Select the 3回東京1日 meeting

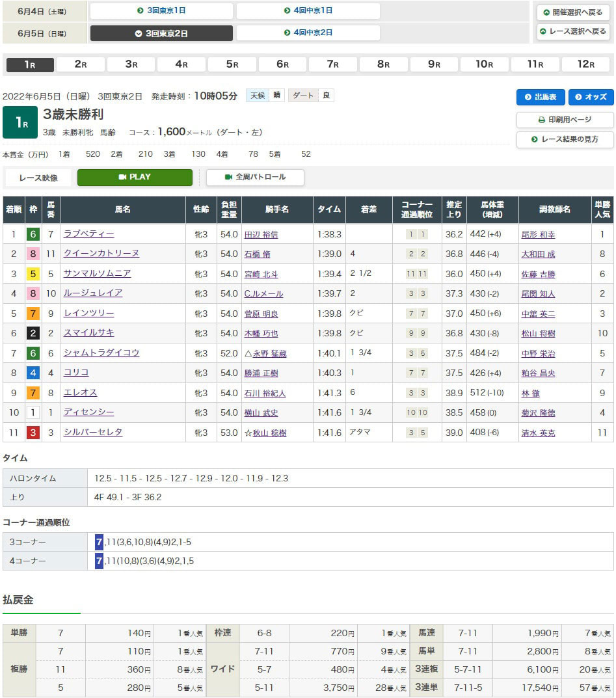(161, 11)
